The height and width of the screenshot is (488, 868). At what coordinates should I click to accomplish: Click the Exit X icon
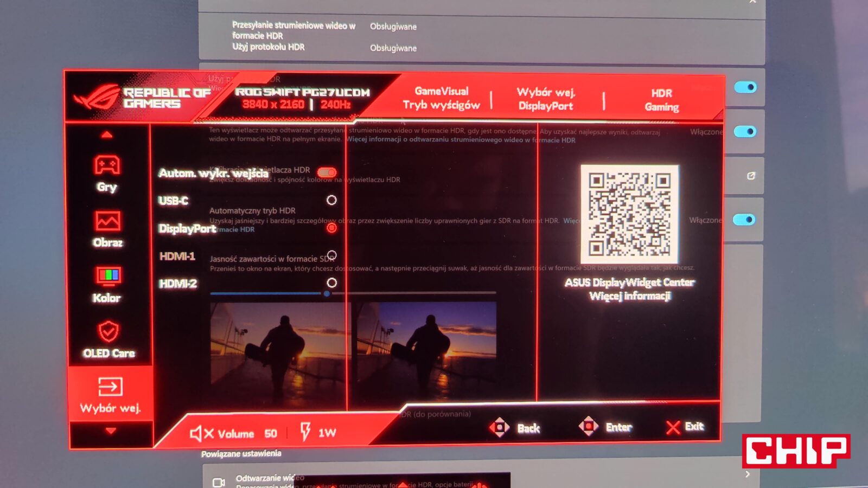[x=673, y=428]
